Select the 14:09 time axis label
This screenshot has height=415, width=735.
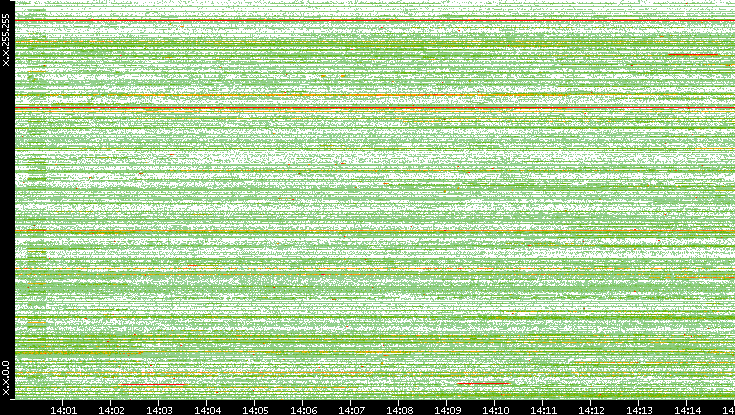[447, 410]
